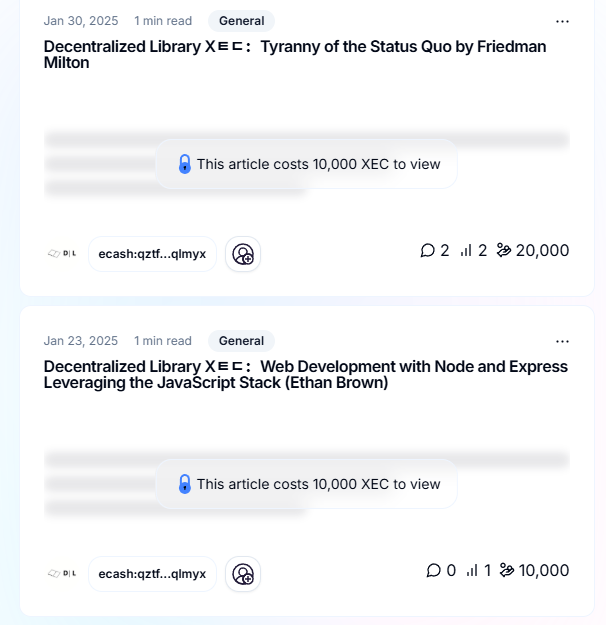The image size is (606, 625).
Task: Open three-dot menu on Jan 23 article
Action: (x=562, y=341)
